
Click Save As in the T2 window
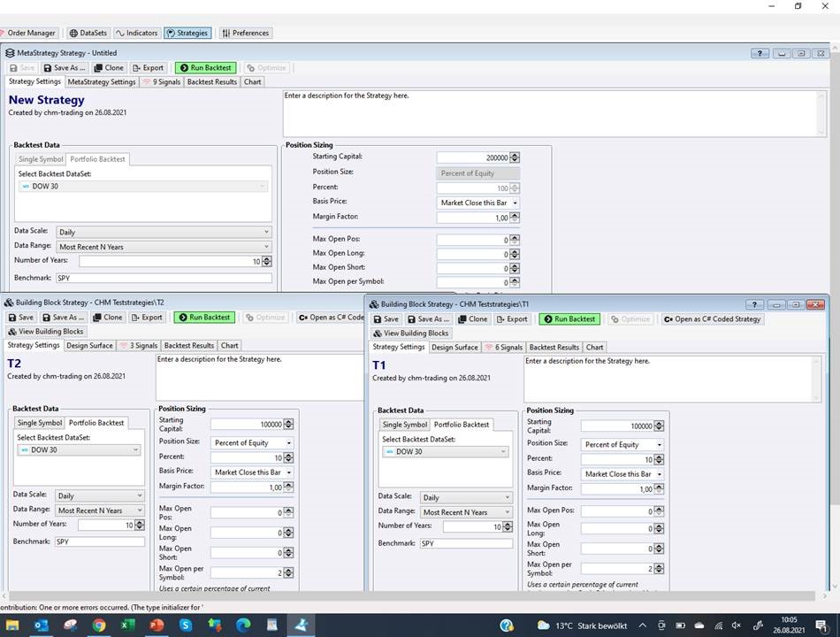(x=64, y=318)
